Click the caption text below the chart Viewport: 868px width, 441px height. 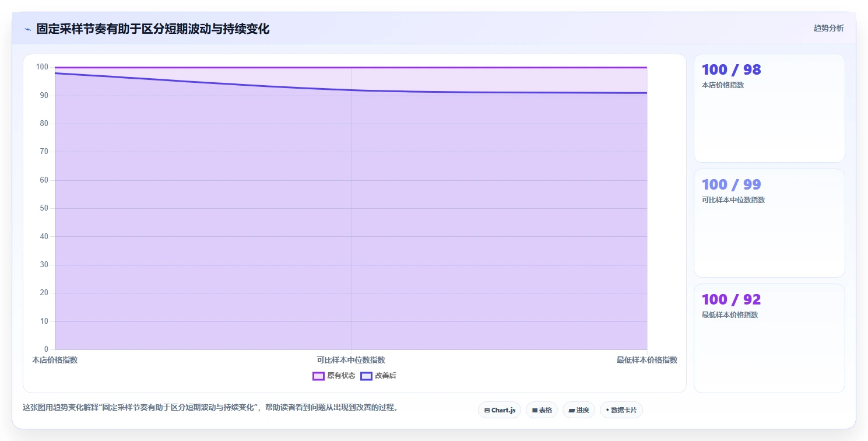[212, 408]
